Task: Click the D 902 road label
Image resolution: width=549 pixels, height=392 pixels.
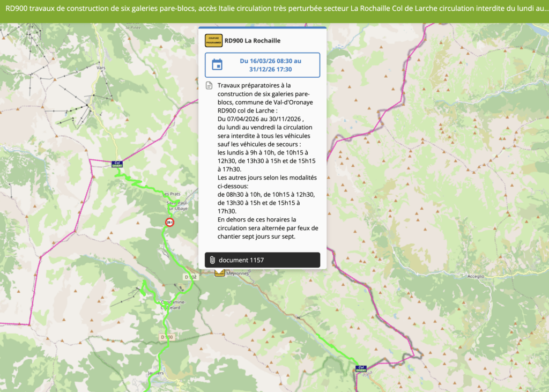Action: click(190, 277)
